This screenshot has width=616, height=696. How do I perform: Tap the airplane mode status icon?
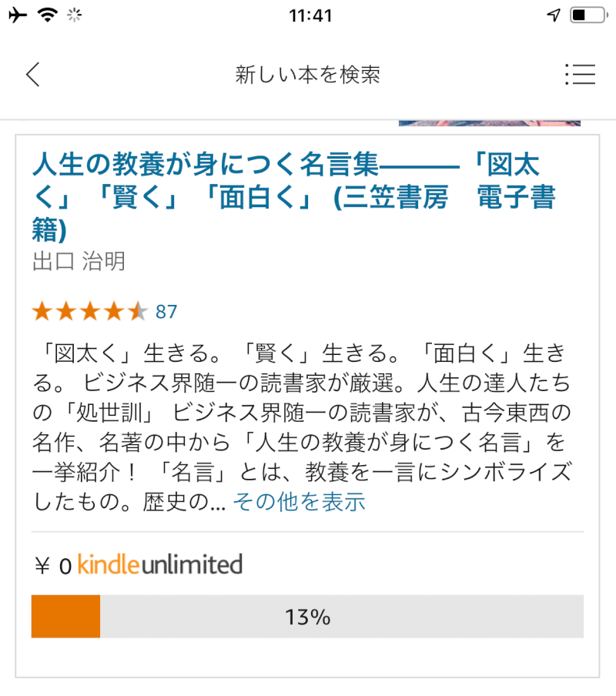click(x=16, y=15)
